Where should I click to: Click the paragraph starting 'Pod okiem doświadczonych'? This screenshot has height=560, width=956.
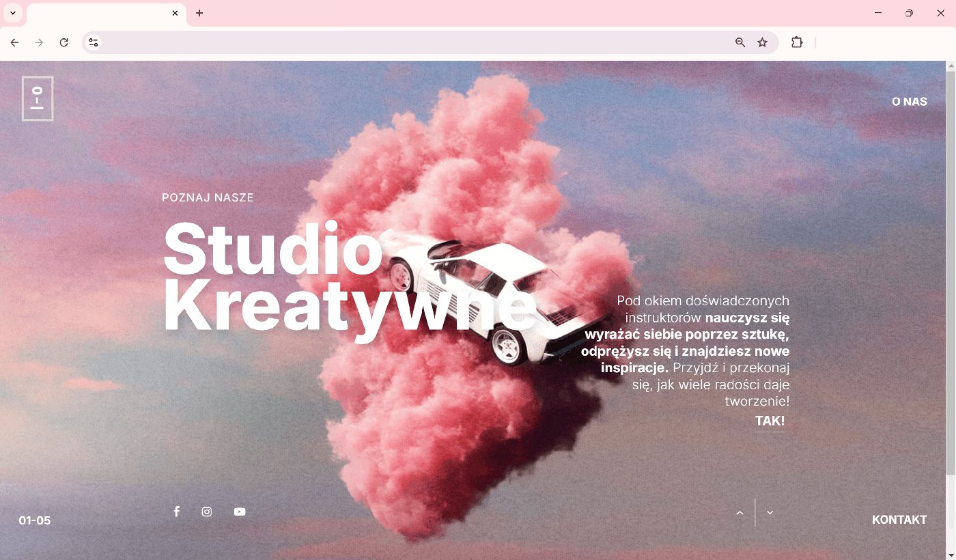(686, 351)
